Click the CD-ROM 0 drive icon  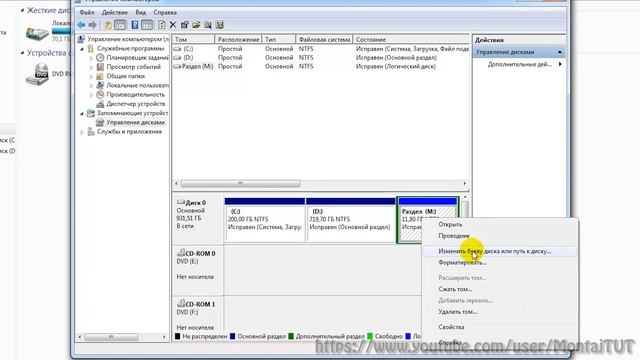(181, 253)
